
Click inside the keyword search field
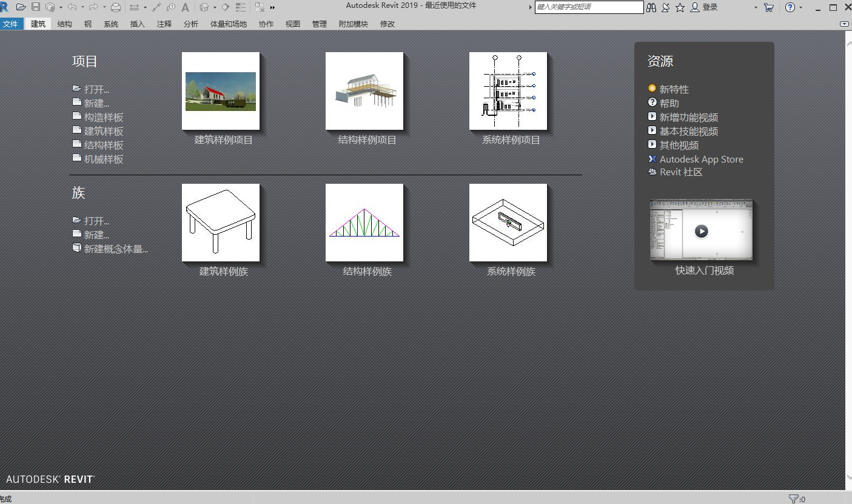click(x=587, y=7)
